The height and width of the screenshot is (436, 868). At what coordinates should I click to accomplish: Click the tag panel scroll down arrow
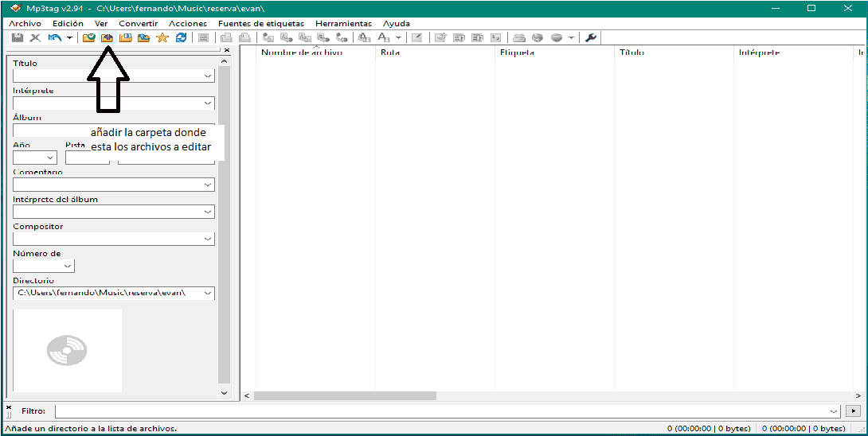tap(225, 392)
